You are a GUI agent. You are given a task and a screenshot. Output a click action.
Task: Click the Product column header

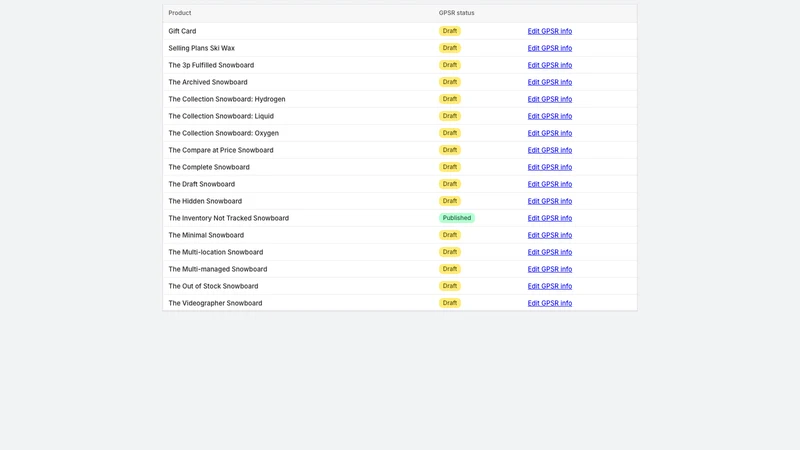(x=180, y=13)
